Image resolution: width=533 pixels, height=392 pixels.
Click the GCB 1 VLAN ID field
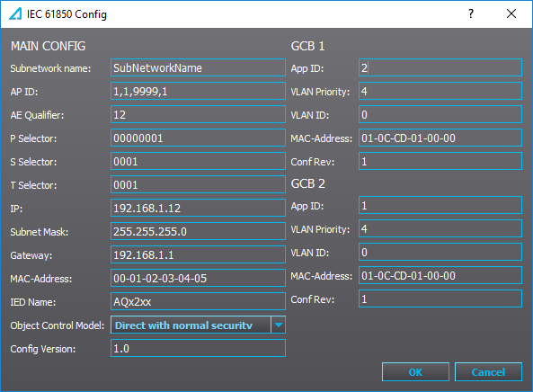tap(440, 114)
